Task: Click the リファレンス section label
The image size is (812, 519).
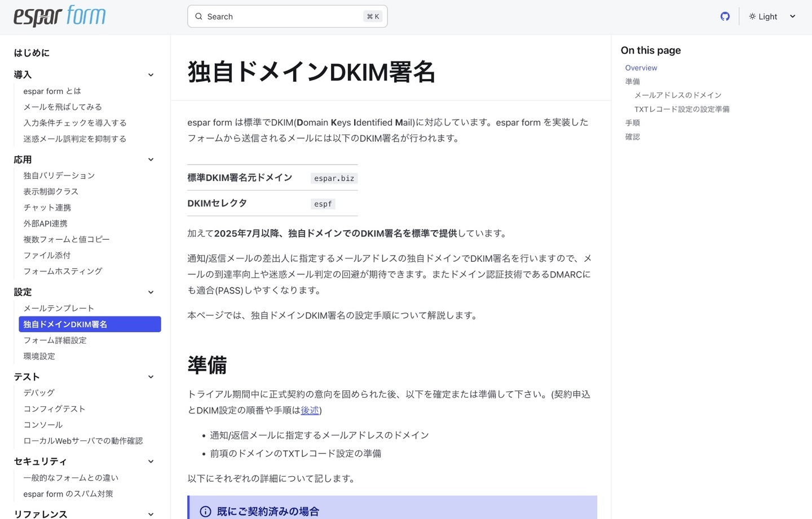Action: tap(40, 514)
